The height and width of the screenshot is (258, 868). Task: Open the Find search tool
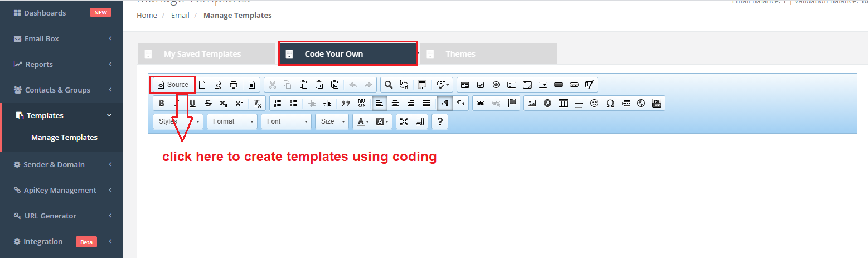pos(389,85)
